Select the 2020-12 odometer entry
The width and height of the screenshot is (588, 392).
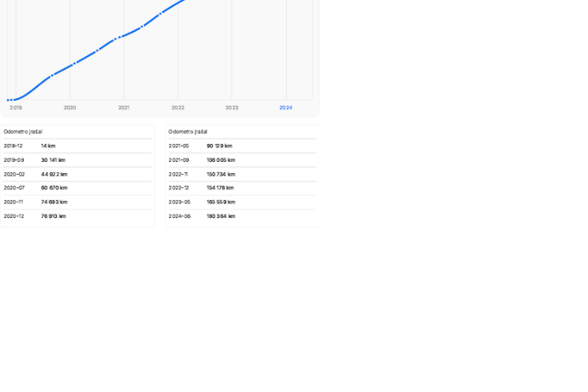tap(77, 216)
